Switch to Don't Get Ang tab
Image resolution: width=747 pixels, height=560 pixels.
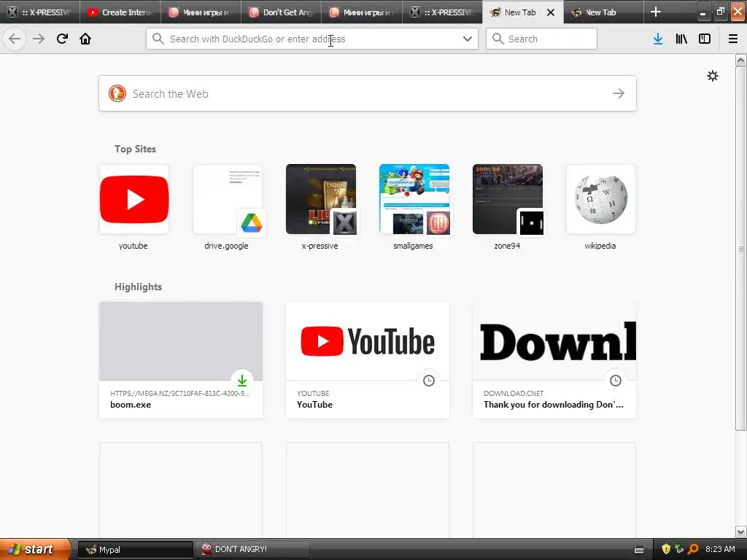point(281,12)
